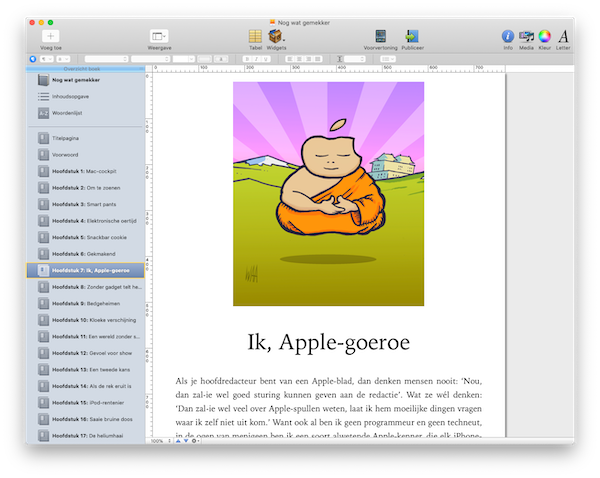
Task: Select Voorwoord in the sidebar
Action: [85, 155]
